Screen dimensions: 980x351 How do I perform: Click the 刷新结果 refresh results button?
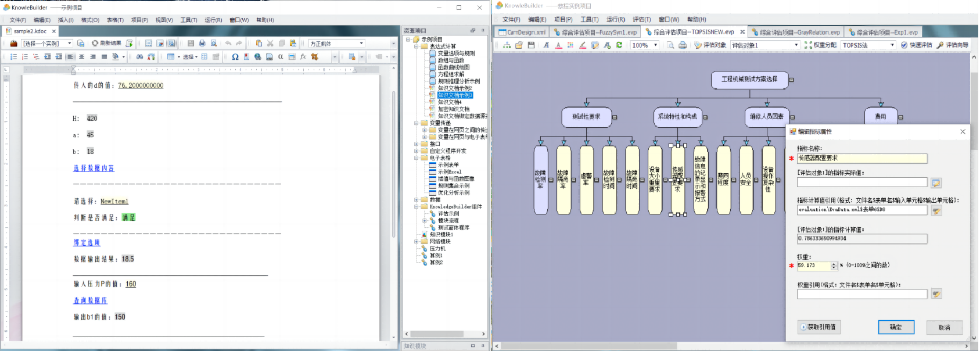pyautogui.click(x=107, y=44)
